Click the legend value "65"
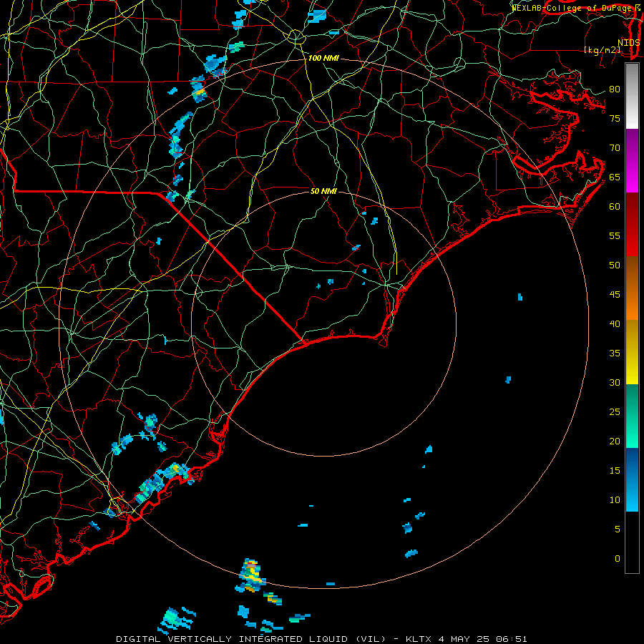Image resolution: width=644 pixels, height=644 pixels. (x=615, y=177)
